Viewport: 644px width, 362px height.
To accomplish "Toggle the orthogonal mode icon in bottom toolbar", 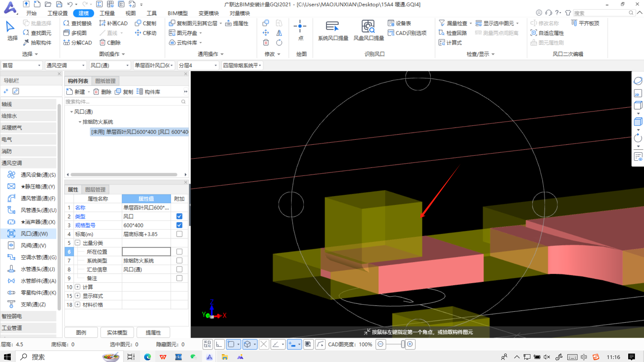I will [x=219, y=344].
